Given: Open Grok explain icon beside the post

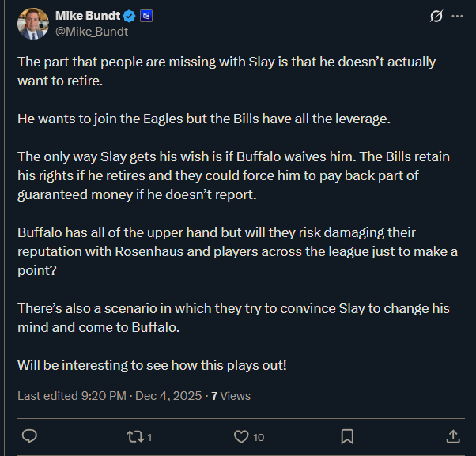Looking at the screenshot, I should pyautogui.click(x=434, y=16).
